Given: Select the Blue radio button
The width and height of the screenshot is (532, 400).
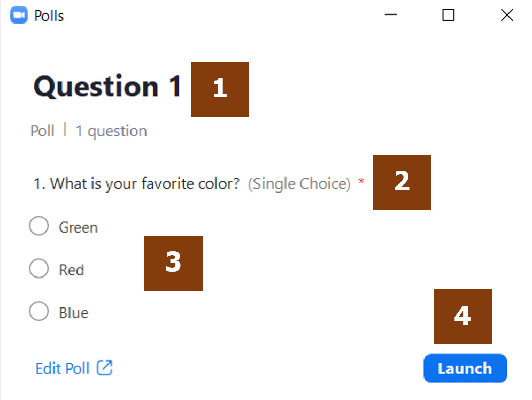Looking at the screenshot, I should coord(39,311).
